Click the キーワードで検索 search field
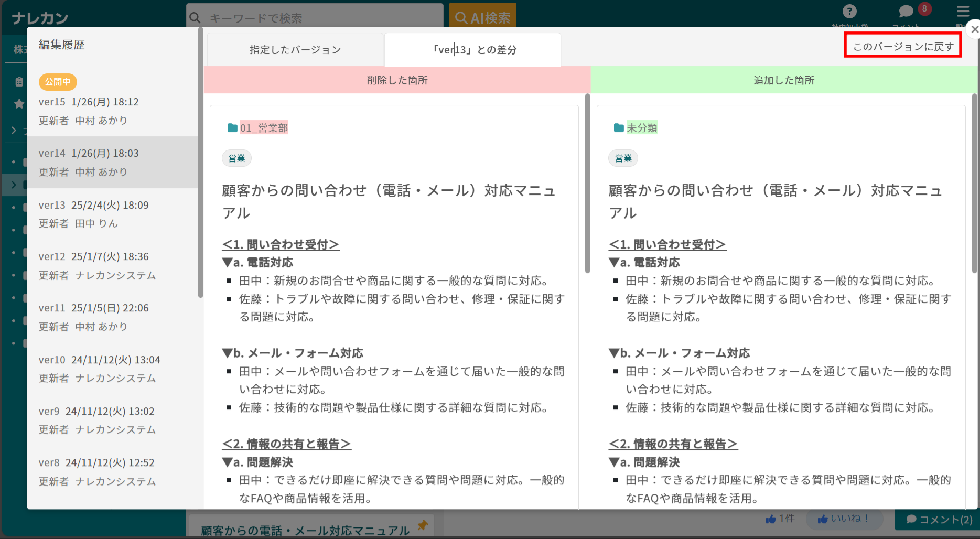 pos(315,18)
